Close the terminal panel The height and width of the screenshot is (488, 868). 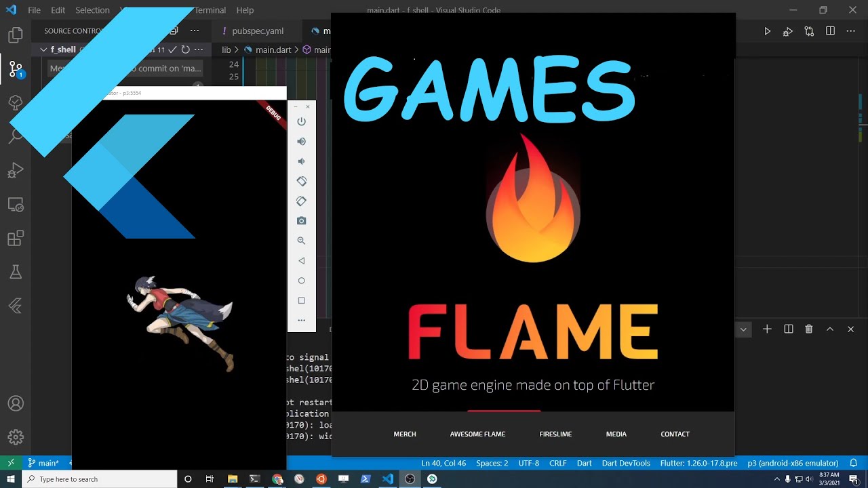pyautogui.click(x=851, y=329)
